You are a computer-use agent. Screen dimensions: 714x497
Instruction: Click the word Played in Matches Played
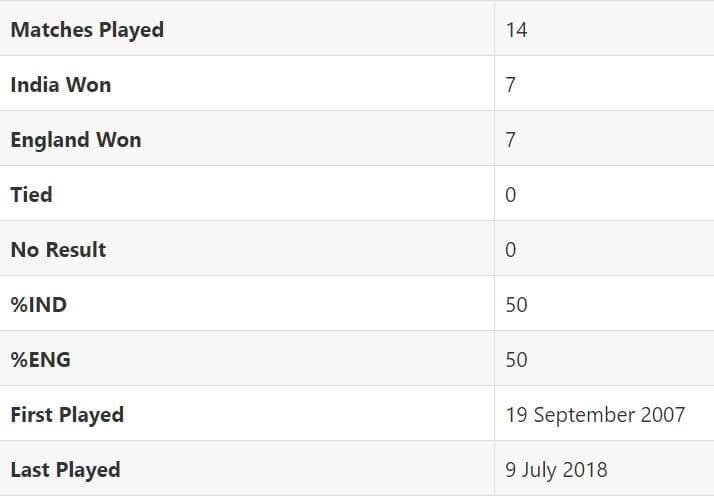click(132, 31)
